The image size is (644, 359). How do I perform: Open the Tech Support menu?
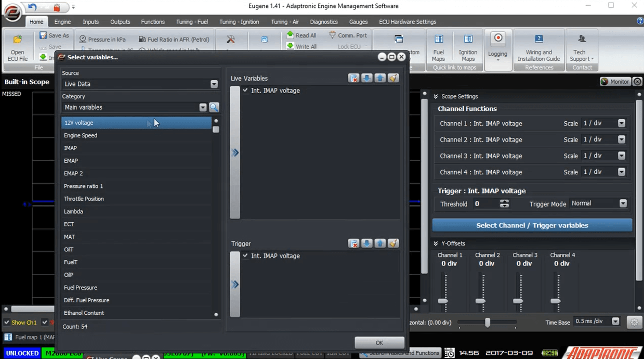(582, 48)
